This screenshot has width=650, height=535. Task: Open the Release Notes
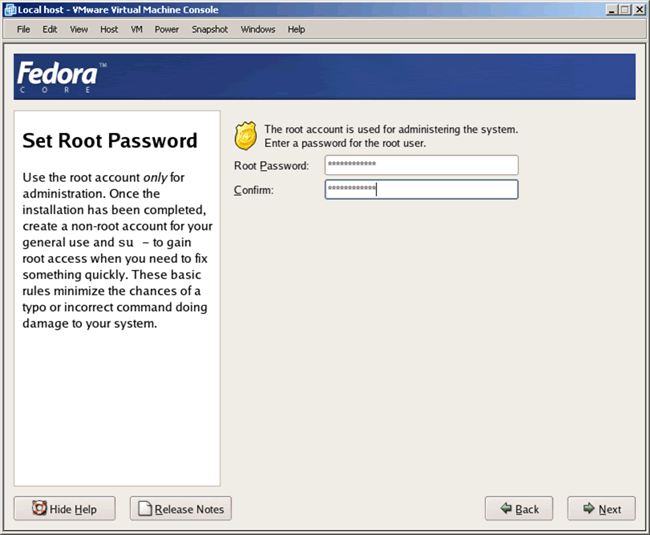(181, 509)
